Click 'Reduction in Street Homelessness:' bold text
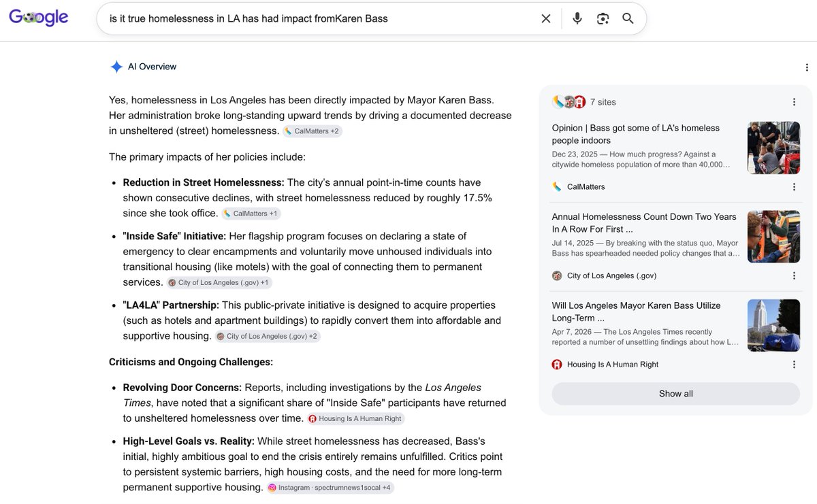The image size is (817, 504). coord(204,182)
